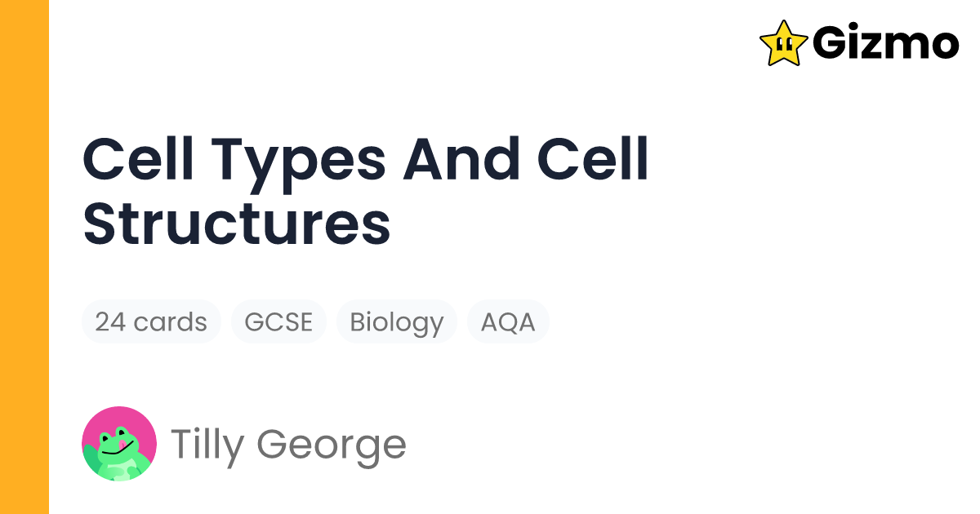Click the word 'cards' in first tag
Screen dimensions: 980x514
click(x=170, y=322)
